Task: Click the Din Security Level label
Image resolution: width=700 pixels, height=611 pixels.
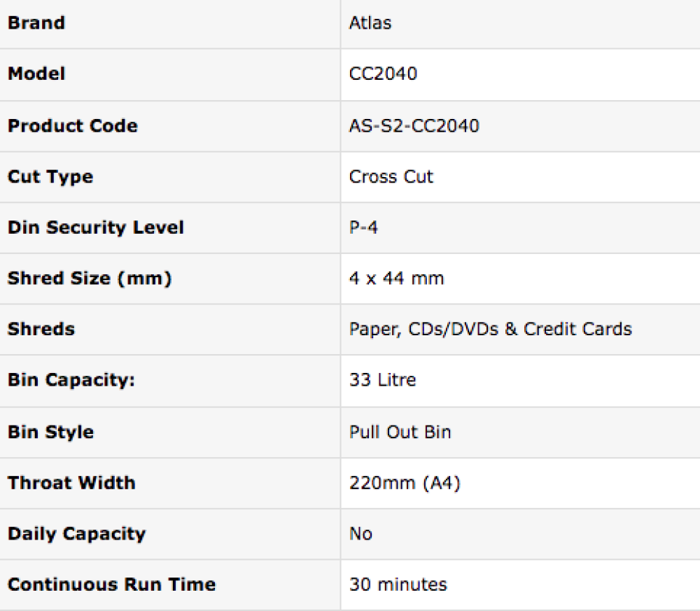Action: (96, 227)
